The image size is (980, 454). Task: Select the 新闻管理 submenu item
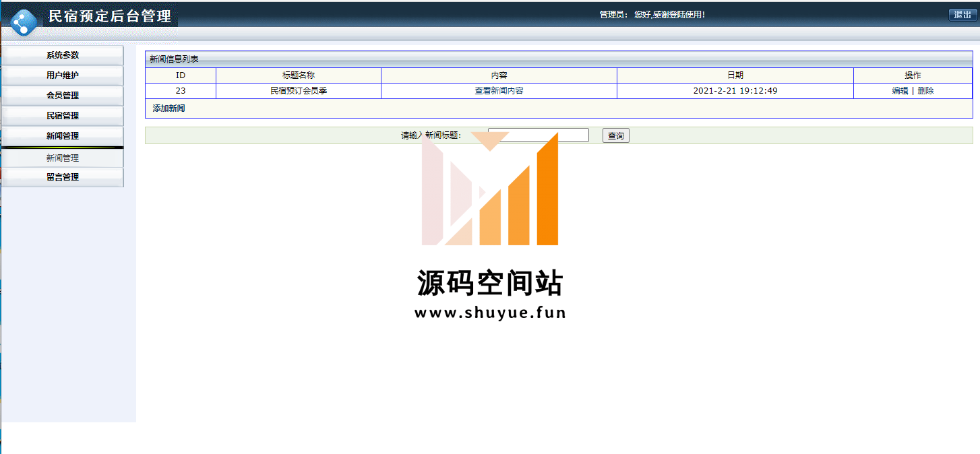click(63, 158)
